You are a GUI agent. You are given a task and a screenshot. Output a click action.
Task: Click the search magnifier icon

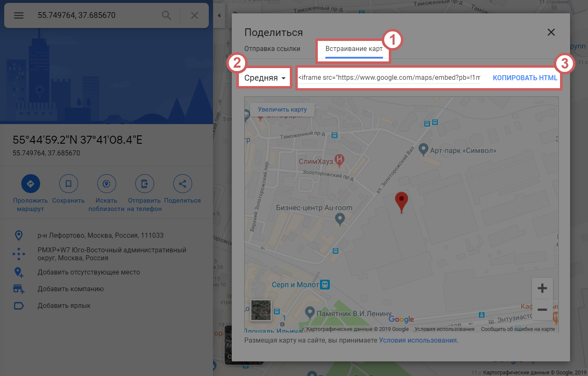166,15
